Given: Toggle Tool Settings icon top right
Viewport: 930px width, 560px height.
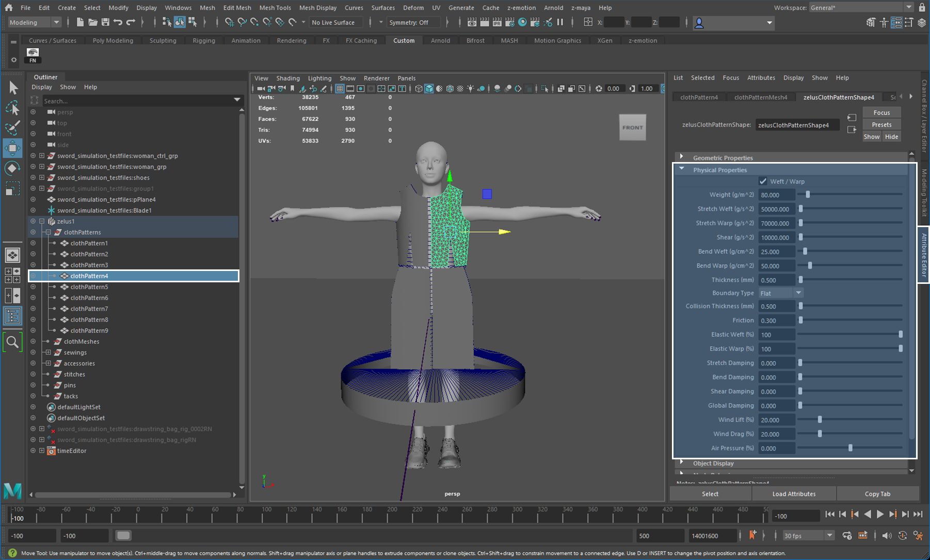Looking at the screenshot, I should point(909,22).
